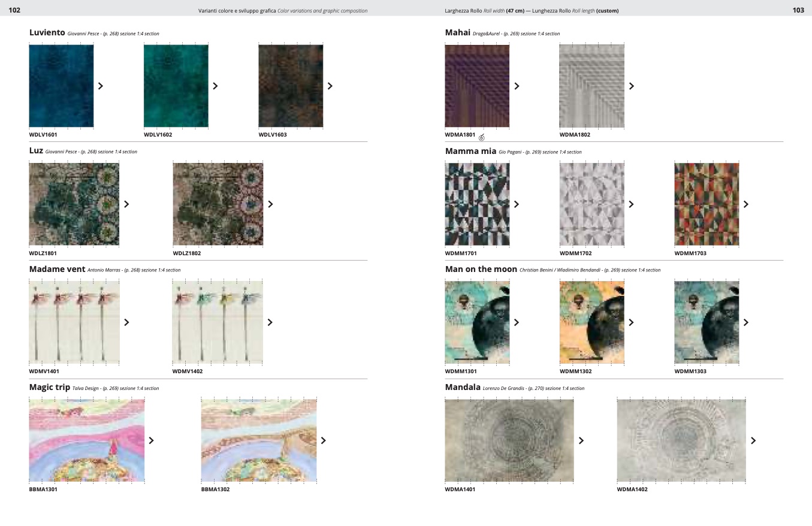Click page number 103 in header
This screenshot has height=526, width=812.
click(x=798, y=10)
